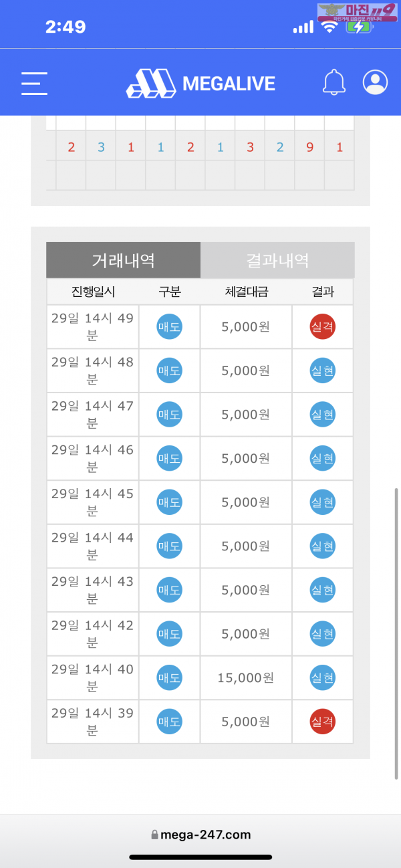Click the 진행일시 column header
401x868 pixels.
coord(93,292)
